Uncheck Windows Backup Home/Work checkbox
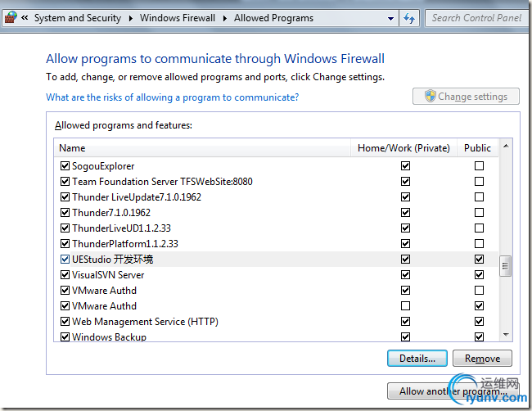Image resolution: width=532 pixels, height=411 pixels. point(405,336)
